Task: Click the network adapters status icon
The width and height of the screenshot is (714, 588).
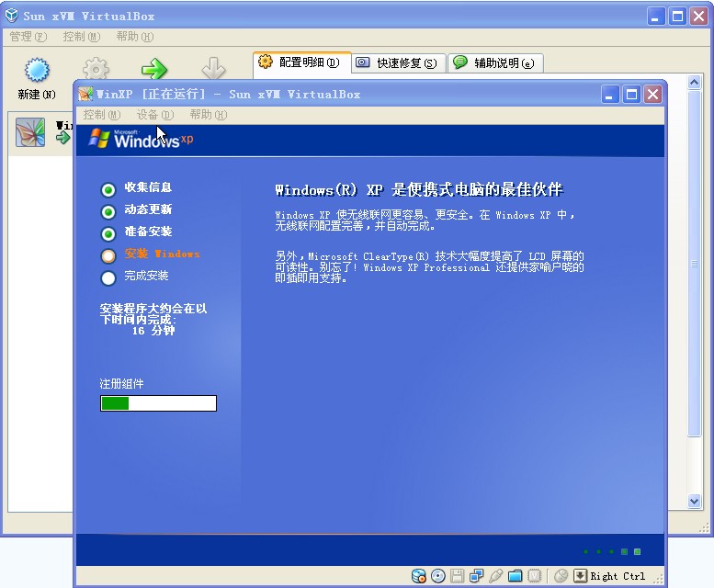Action: [477, 576]
